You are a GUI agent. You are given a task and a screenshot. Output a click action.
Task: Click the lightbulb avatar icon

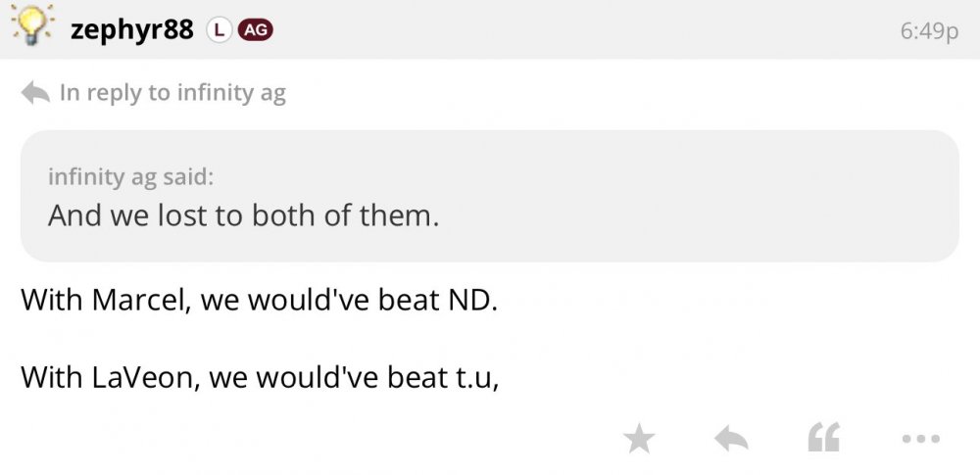[x=33, y=27]
